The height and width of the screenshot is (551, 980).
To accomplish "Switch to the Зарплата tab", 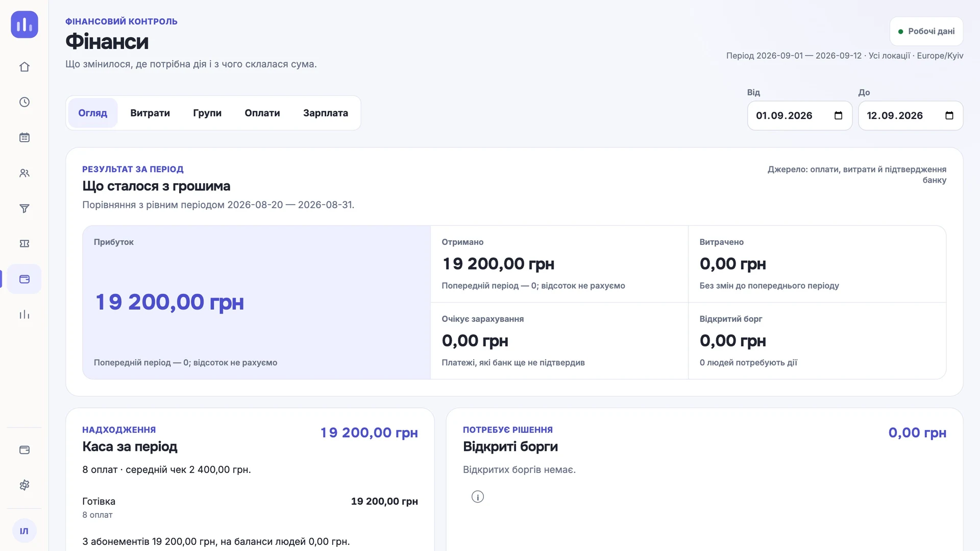I will tap(326, 113).
